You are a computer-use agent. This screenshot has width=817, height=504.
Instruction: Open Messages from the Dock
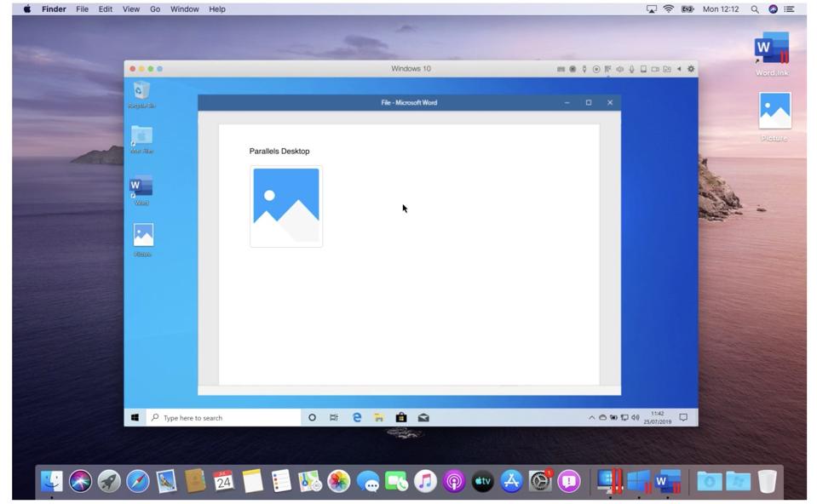(x=368, y=480)
